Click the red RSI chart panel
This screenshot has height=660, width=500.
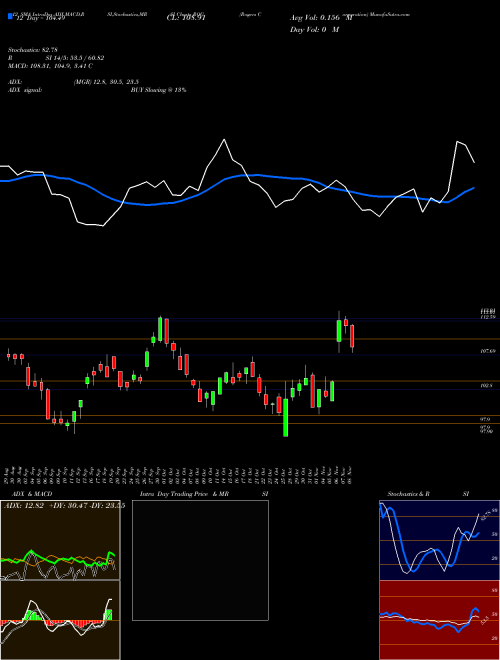point(439,620)
